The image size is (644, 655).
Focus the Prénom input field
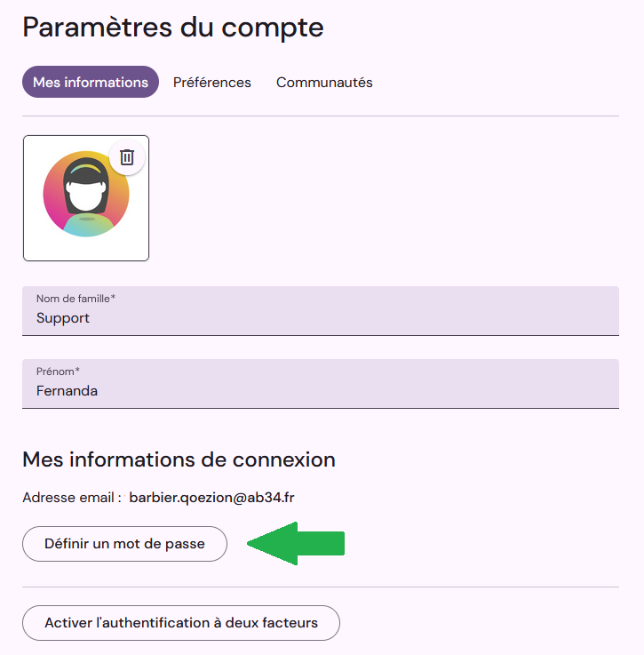click(x=321, y=383)
